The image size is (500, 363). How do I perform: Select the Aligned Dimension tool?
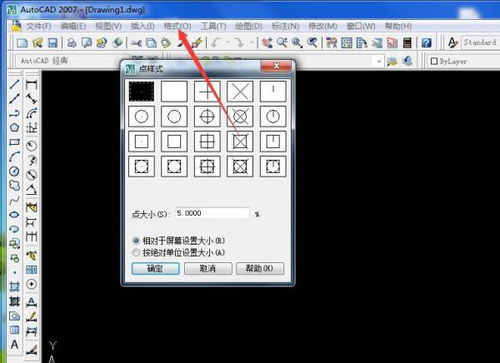tap(31, 99)
